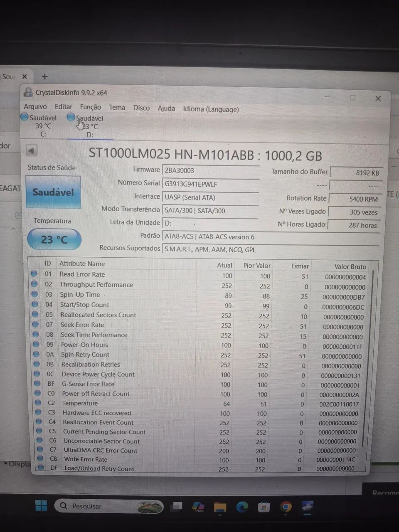This screenshot has width=399, height=532.
Task: Open the Editar menu
Action: 64,107
